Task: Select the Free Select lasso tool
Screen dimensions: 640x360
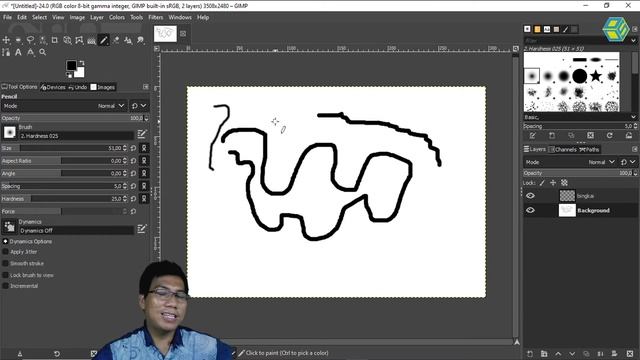Action: pos(30,40)
